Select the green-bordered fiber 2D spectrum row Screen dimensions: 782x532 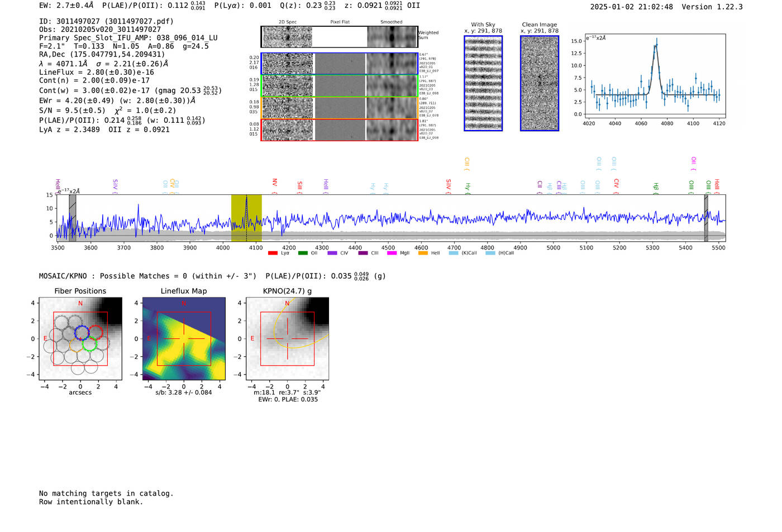[339, 86]
